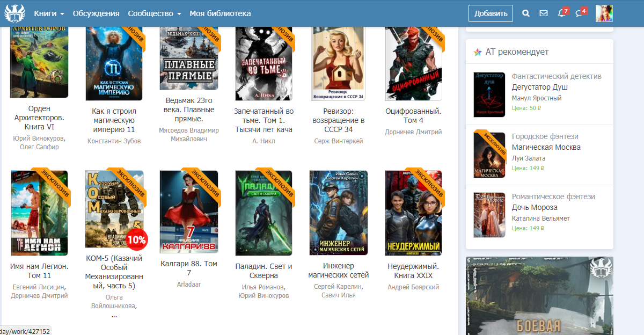Open author Мясоедов Владимир Михайлович

pyautogui.click(x=189, y=135)
